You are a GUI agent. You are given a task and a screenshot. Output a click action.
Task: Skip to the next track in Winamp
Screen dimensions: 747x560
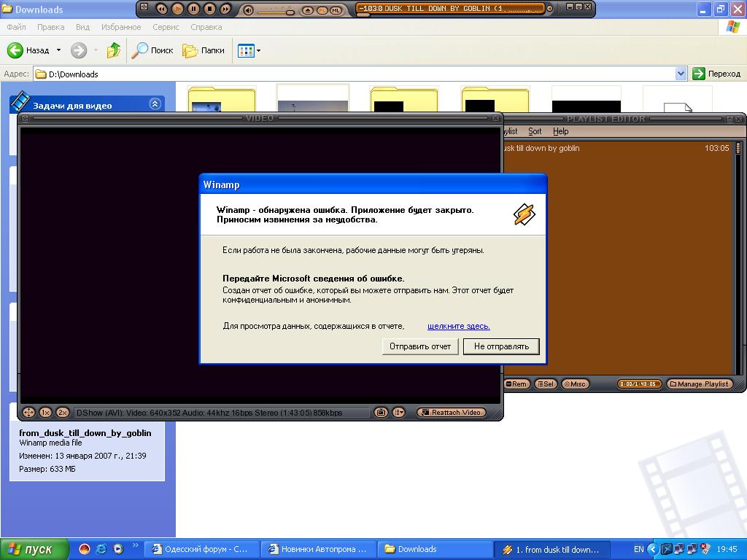tap(225, 9)
